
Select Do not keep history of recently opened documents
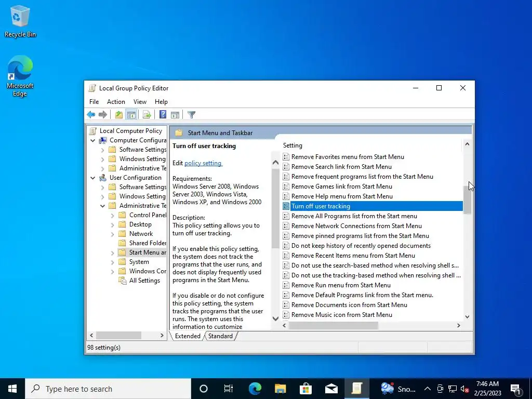[361, 246]
